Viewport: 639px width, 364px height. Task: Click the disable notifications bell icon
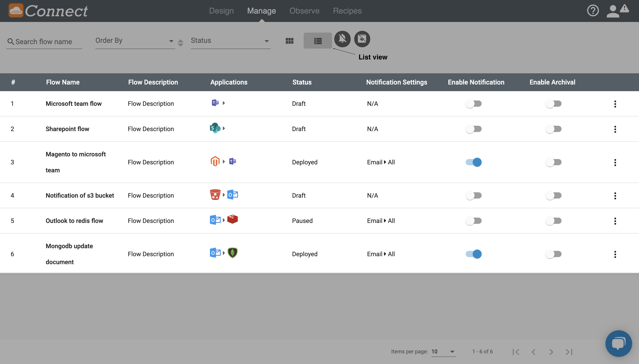click(x=342, y=39)
